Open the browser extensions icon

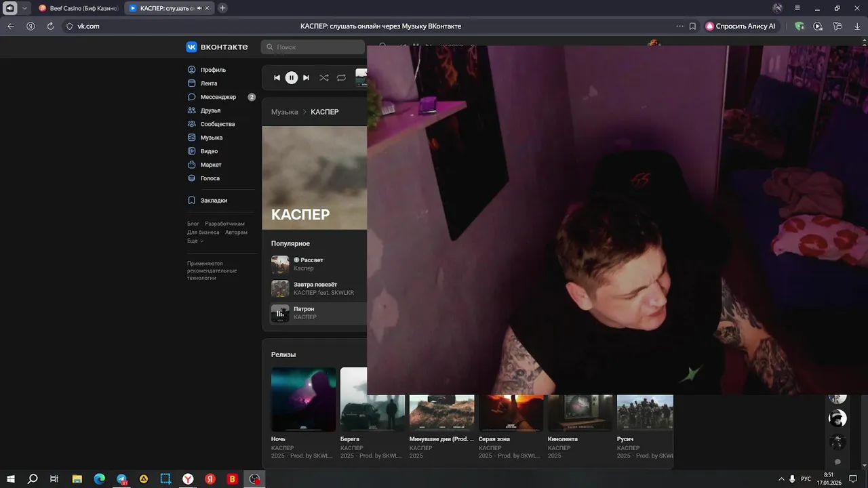coord(837,26)
